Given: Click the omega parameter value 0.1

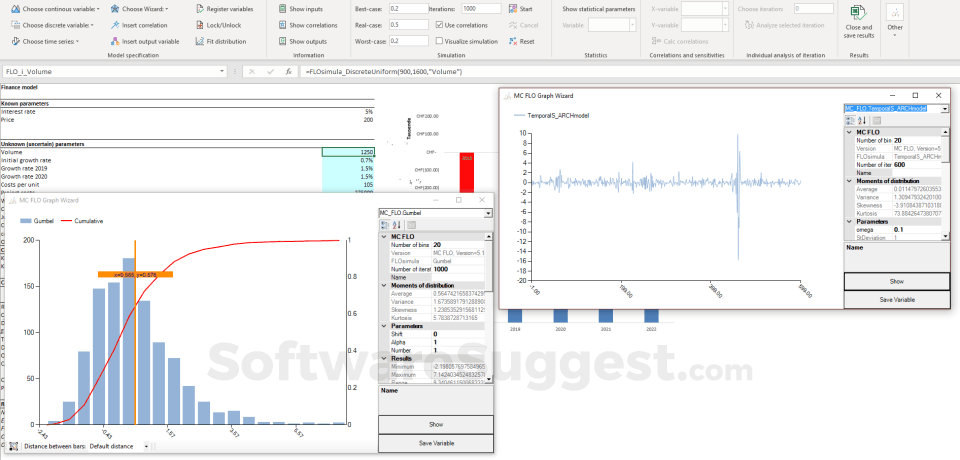Looking at the screenshot, I should (x=917, y=230).
